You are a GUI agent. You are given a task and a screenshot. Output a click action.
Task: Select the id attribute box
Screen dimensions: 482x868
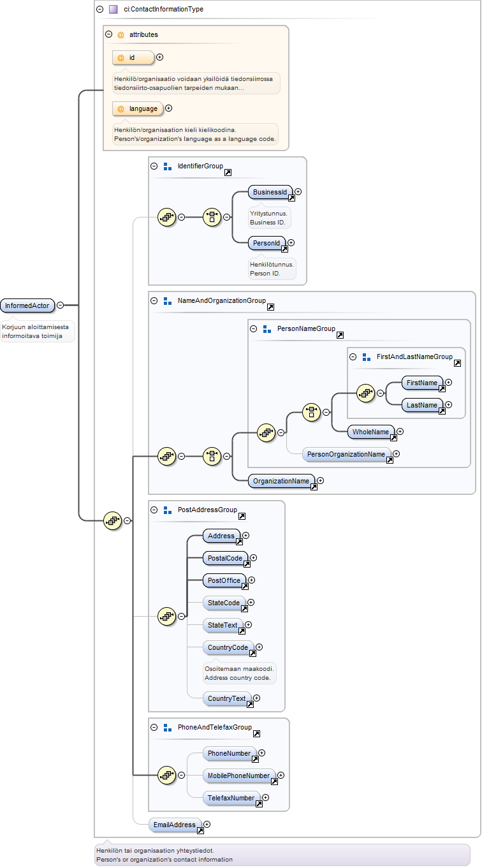coord(133,57)
